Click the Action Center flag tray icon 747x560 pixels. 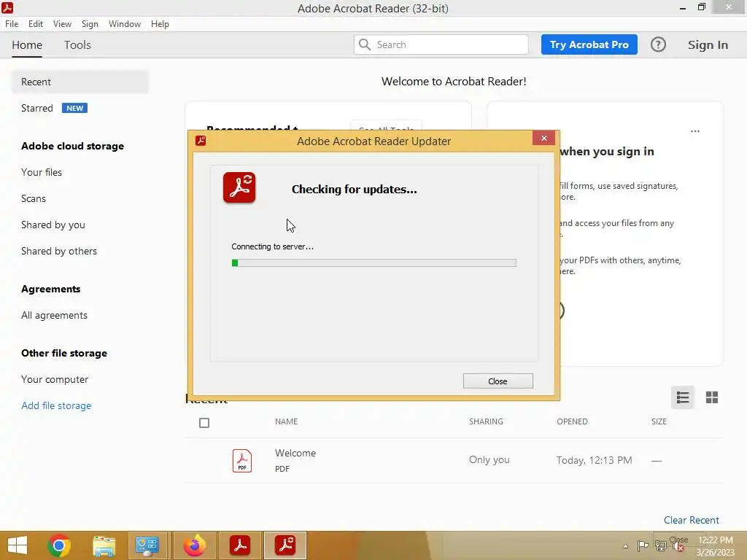[643, 545]
